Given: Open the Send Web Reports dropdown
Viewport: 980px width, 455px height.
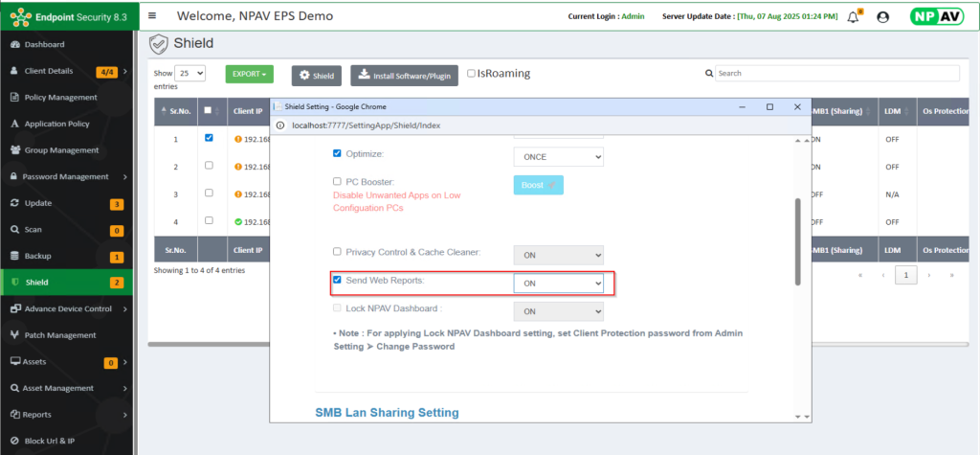Looking at the screenshot, I should tap(558, 284).
